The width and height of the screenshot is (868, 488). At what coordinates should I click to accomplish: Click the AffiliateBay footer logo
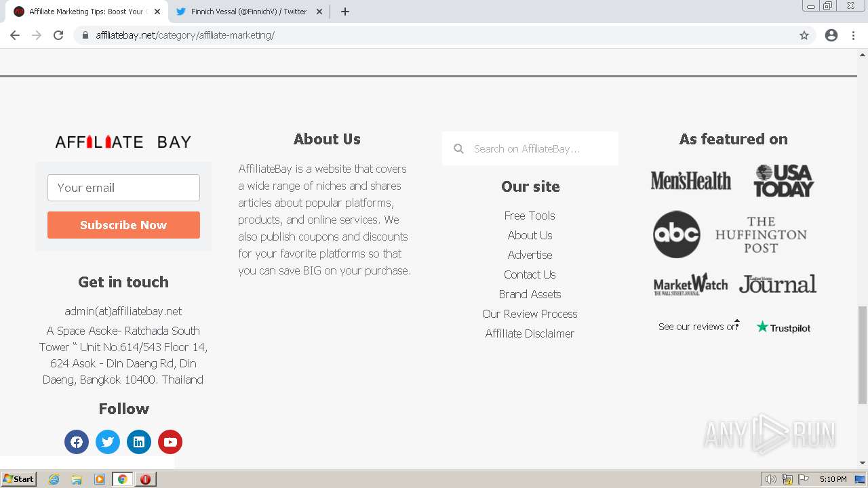point(123,142)
